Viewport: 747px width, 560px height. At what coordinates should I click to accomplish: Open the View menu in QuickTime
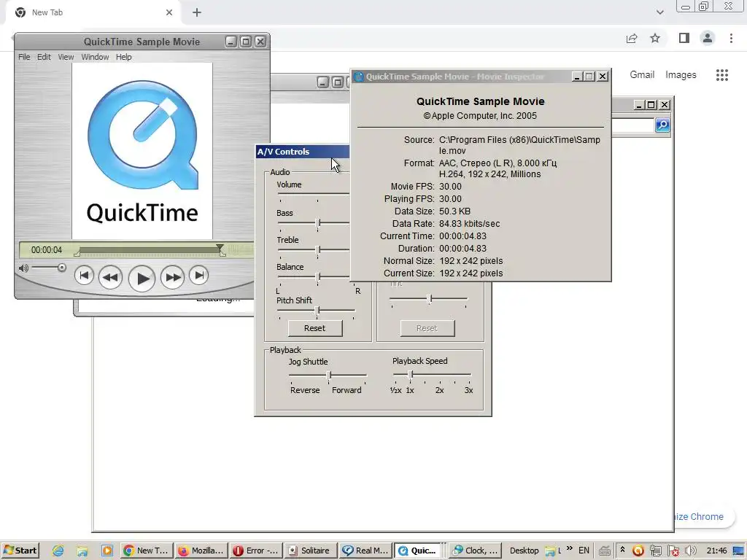66,57
